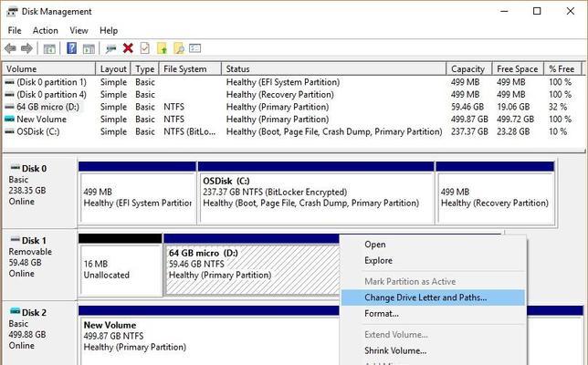588x365 pixels.
Task: Sort by the Type column header
Action: click(145, 69)
